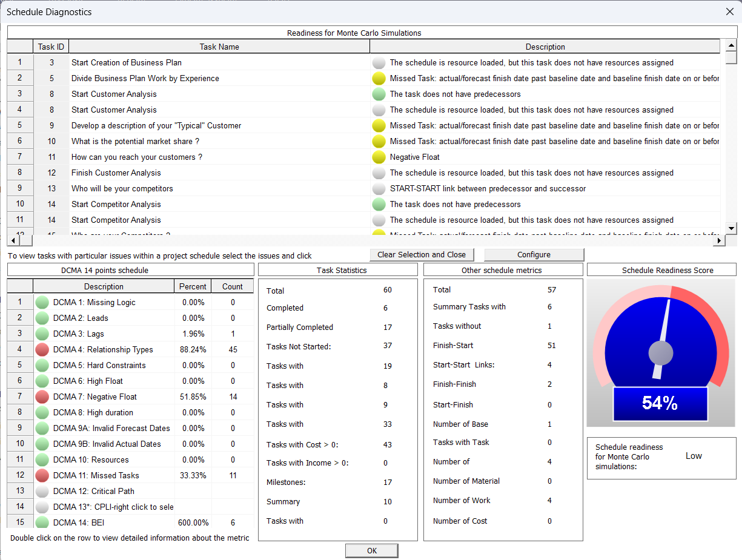
Task: Click the Count column header in DCMA table
Action: tap(233, 286)
